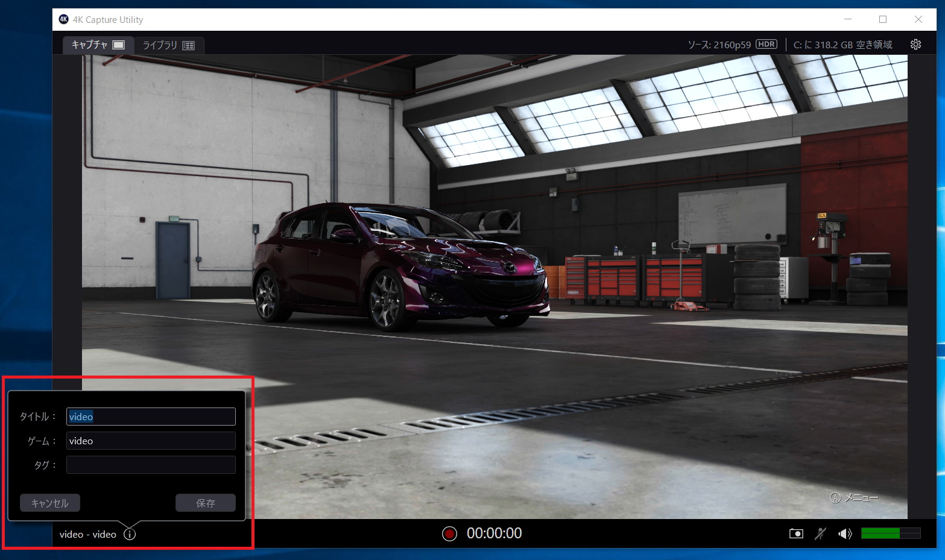Cancel the dialog with キャンセル

[x=50, y=503]
